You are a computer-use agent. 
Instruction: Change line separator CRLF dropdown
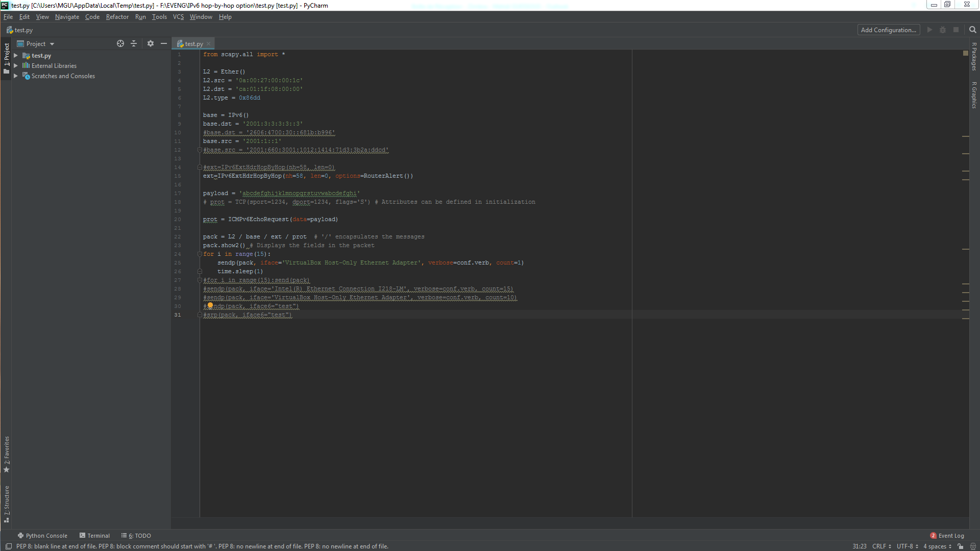coord(882,546)
